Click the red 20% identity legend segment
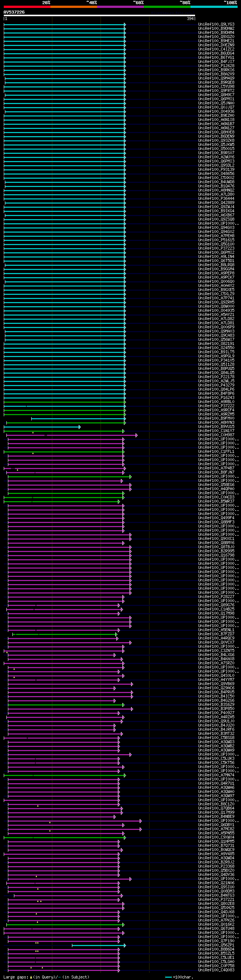The image size is (241, 980). 27,7
